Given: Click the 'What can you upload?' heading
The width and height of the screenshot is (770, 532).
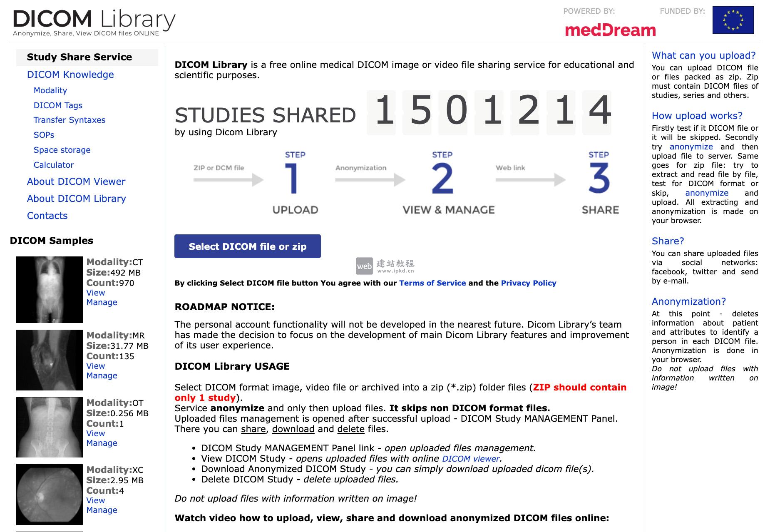Looking at the screenshot, I should (x=703, y=55).
